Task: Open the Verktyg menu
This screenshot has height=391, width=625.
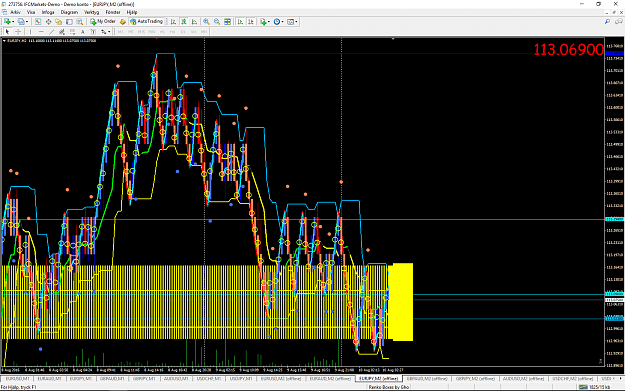Action: 91,12
